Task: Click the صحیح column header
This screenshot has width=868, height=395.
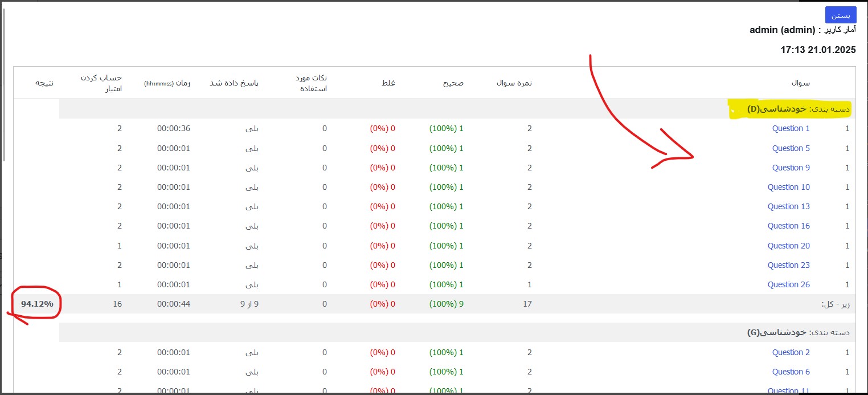Action: click(453, 83)
